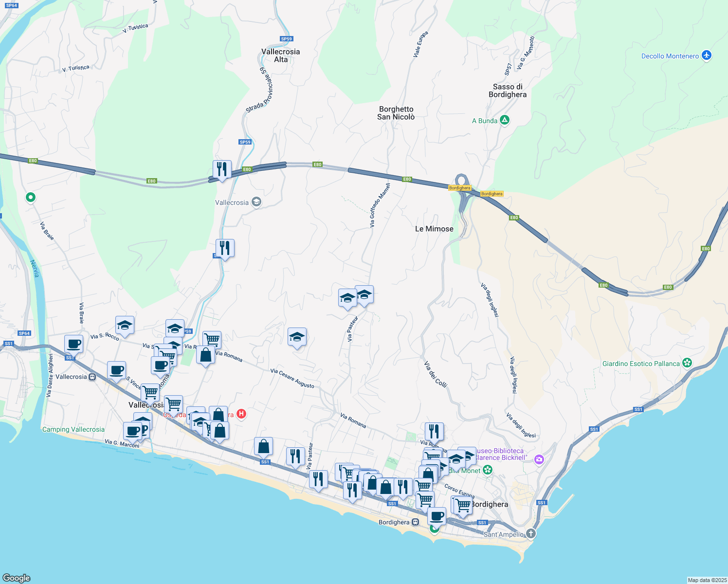Image resolution: width=728 pixels, height=584 pixels.
Task: Select the Via Goffredo Mameli street label
Action: click(x=380, y=205)
